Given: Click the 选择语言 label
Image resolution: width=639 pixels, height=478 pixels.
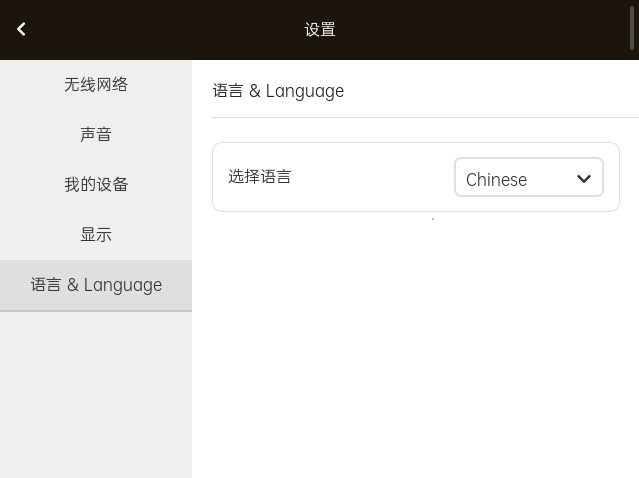Looking at the screenshot, I should 260,177.
